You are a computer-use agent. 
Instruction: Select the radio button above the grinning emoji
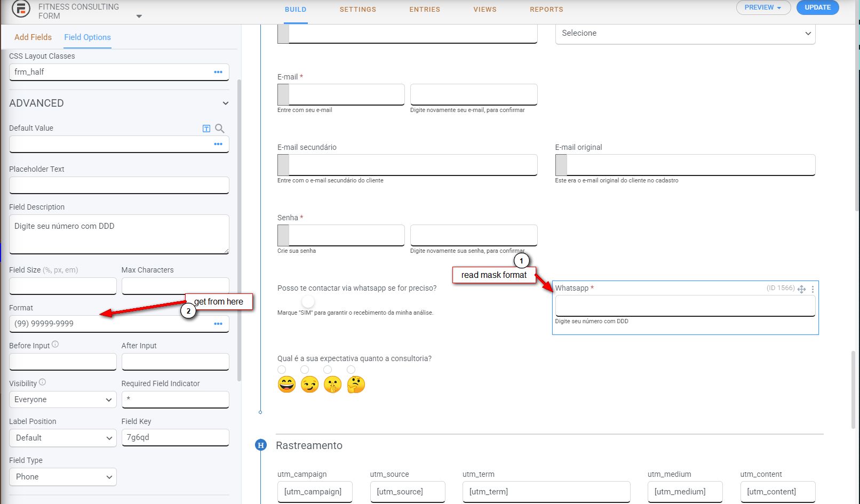point(282,370)
